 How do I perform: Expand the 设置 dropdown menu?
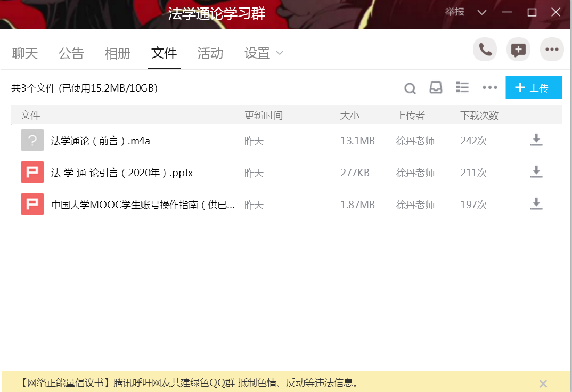[x=264, y=53]
